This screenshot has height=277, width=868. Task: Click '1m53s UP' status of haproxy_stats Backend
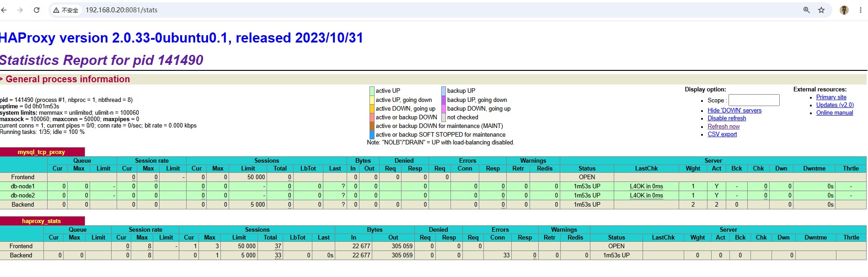tap(616, 256)
